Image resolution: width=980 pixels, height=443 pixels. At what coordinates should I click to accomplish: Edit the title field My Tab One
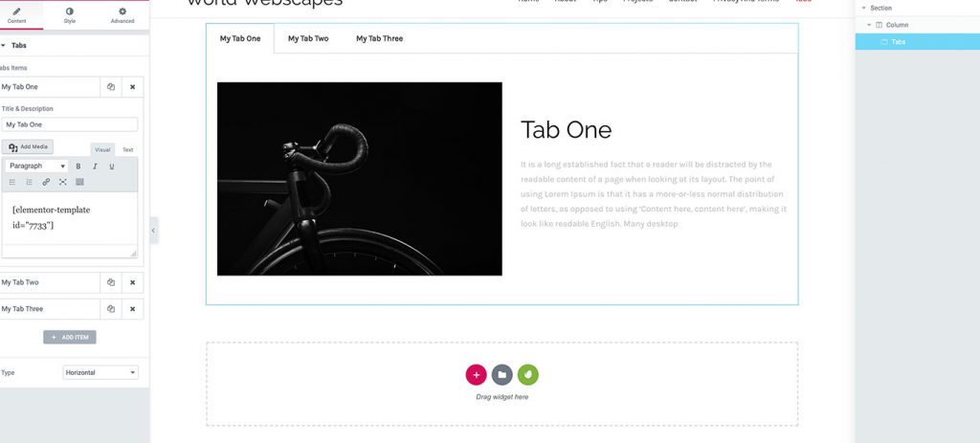tap(69, 124)
